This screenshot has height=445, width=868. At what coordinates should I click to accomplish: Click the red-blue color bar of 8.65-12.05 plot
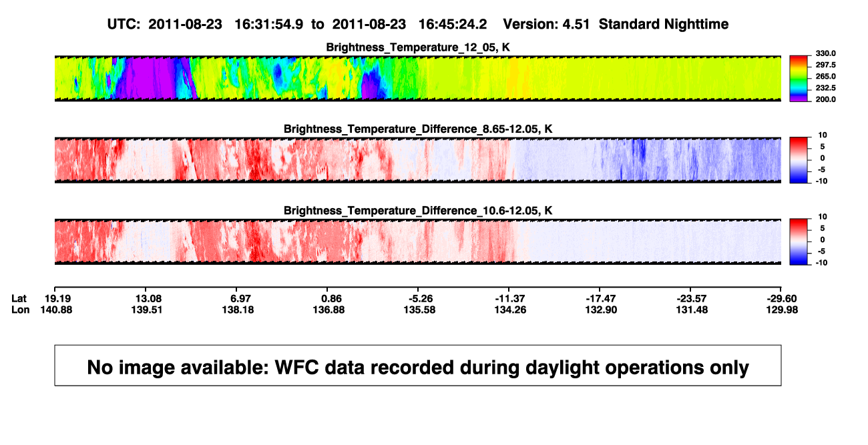point(799,160)
